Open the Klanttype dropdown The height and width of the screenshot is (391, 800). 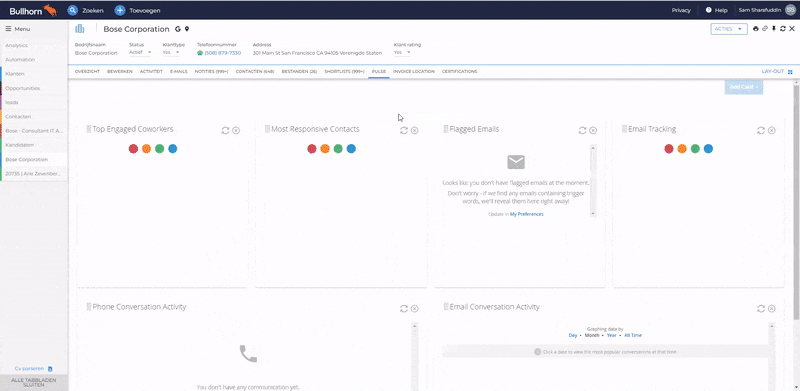(171, 53)
